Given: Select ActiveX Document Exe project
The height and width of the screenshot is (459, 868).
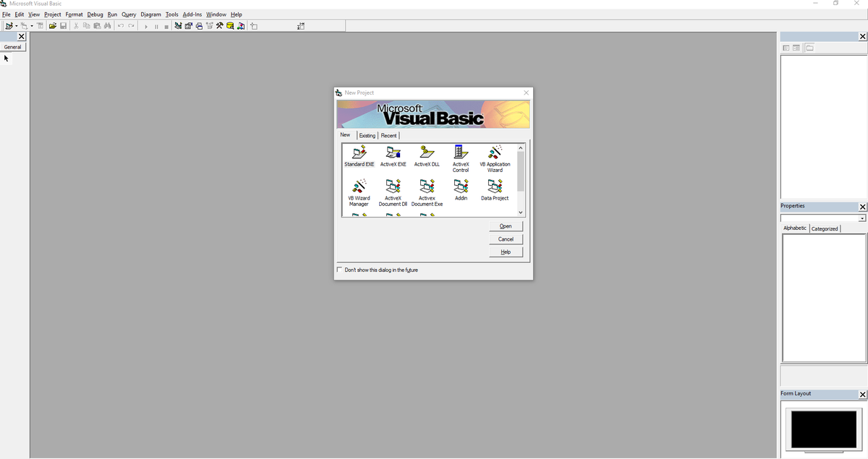Looking at the screenshot, I should point(427,193).
